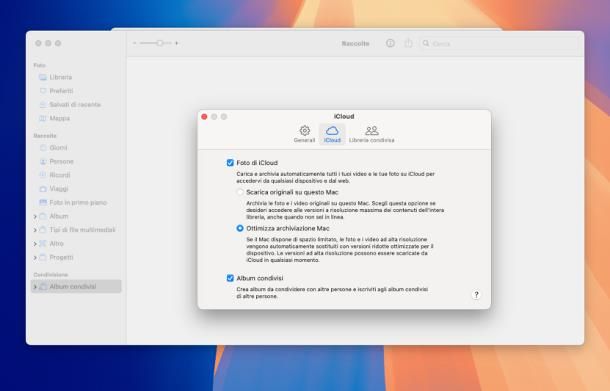The width and height of the screenshot is (610, 391).
Task: Toggle the Album condivisi checkbox
Action: pyautogui.click(x=230, y=278)
